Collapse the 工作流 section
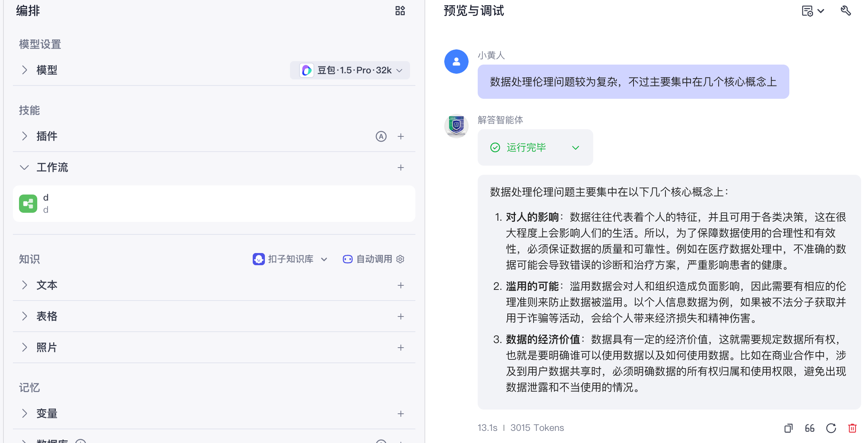Viewport: 868px width, 443px height. [x=24, y=168]
